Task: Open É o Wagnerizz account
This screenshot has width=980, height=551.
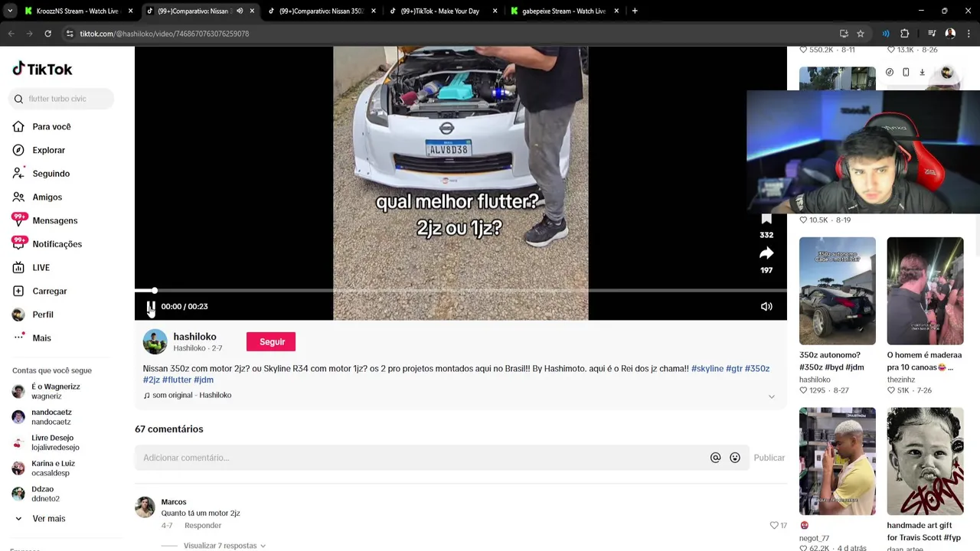Action: pos(46,391)
